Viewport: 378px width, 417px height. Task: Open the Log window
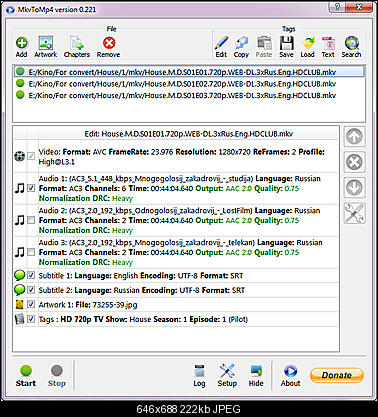199,376
